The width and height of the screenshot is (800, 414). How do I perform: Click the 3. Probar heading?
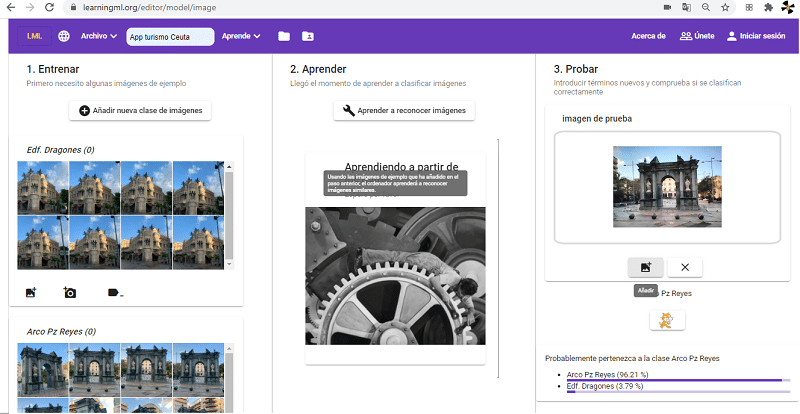click(x=576, y=69)
